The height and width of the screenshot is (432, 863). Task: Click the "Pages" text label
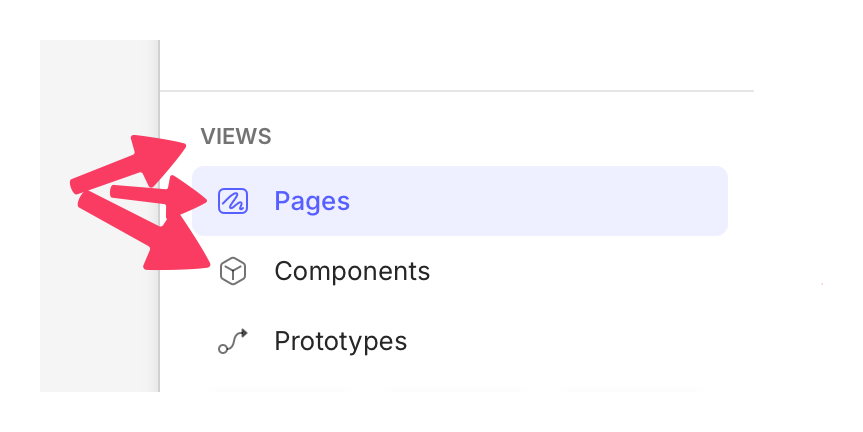[x=312, y=202]
